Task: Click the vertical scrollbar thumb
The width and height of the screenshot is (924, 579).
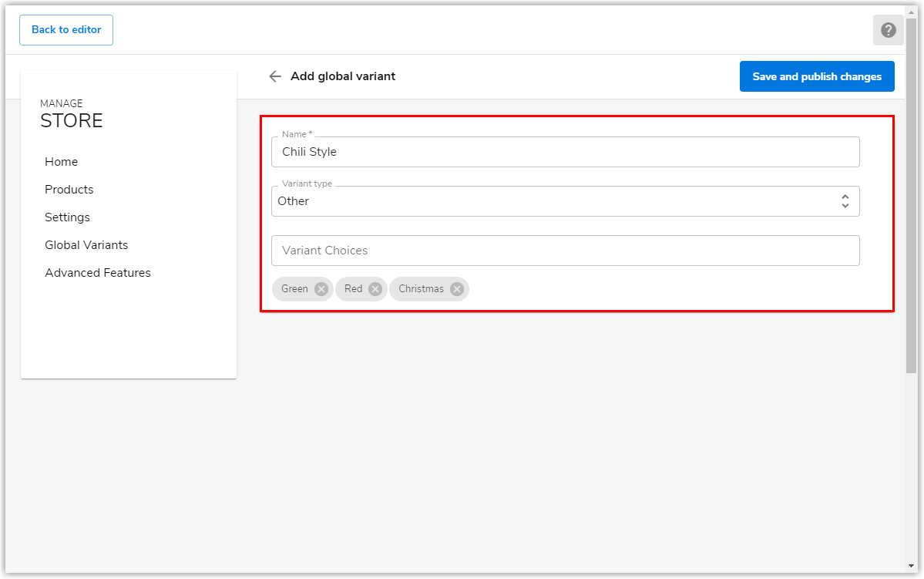Action: (x=911, y=196)
